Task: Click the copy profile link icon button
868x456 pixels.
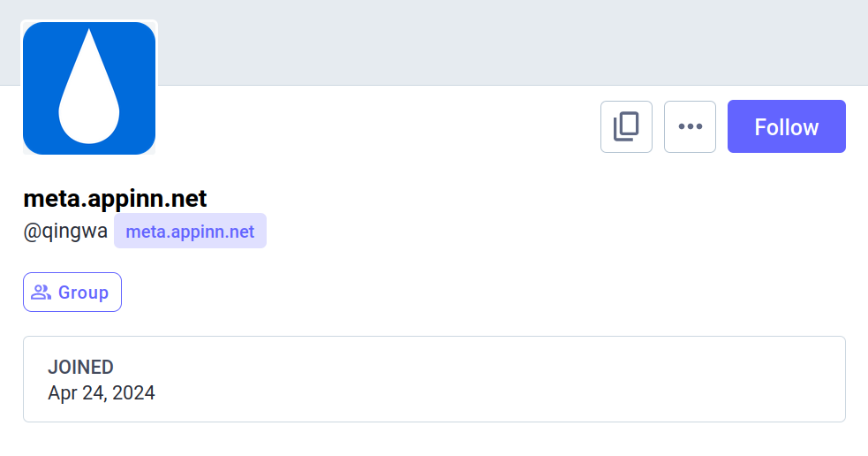Action: (626, 126)
